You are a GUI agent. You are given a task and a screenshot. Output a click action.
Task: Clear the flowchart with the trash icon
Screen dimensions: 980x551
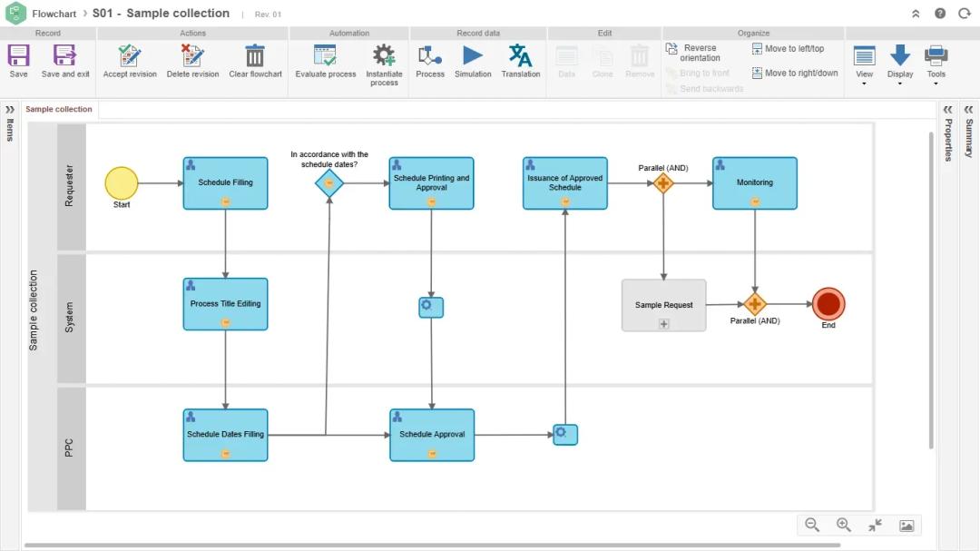(x=255, y=56)
